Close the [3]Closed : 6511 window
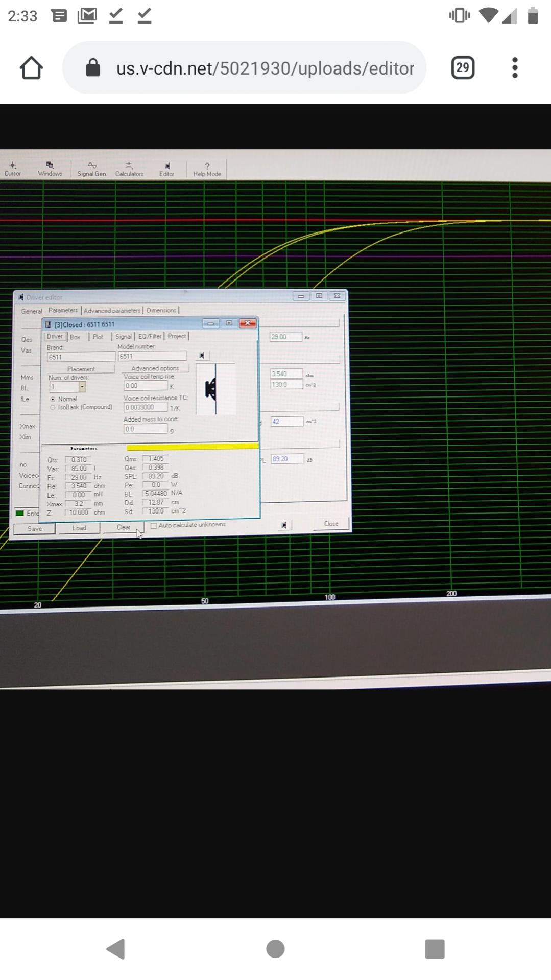 click(x=248, y=323)
